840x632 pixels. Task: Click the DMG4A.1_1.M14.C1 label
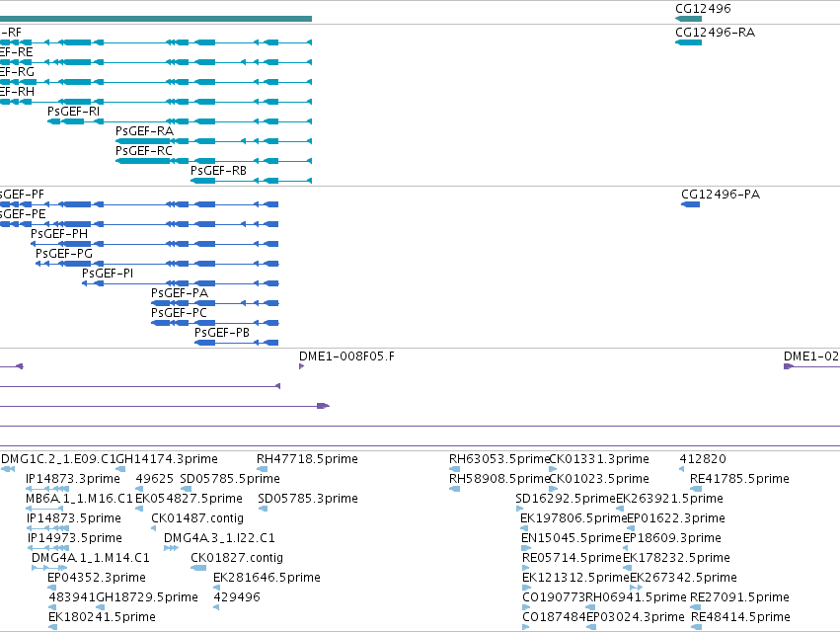point(91,559)
